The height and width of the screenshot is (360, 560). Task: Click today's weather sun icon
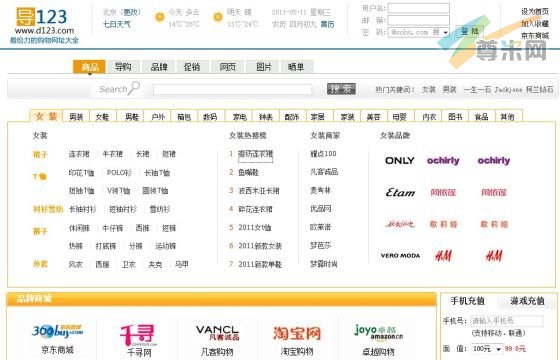[x=159, y=17]
